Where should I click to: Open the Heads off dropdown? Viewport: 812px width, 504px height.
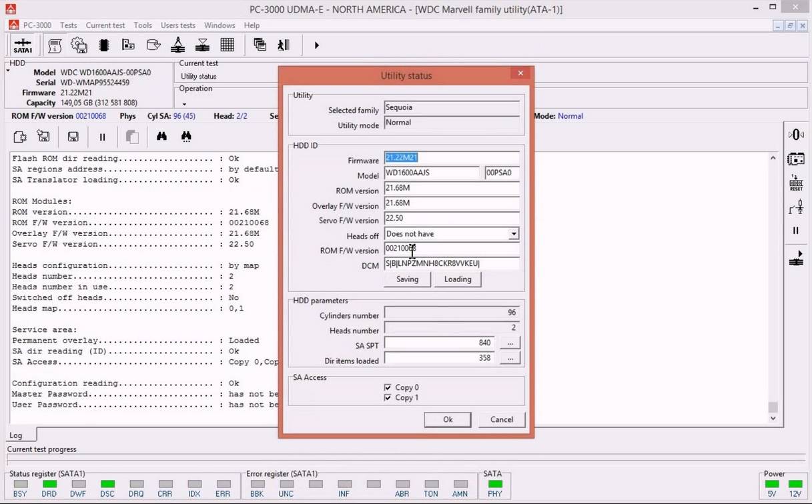[513, 234]
